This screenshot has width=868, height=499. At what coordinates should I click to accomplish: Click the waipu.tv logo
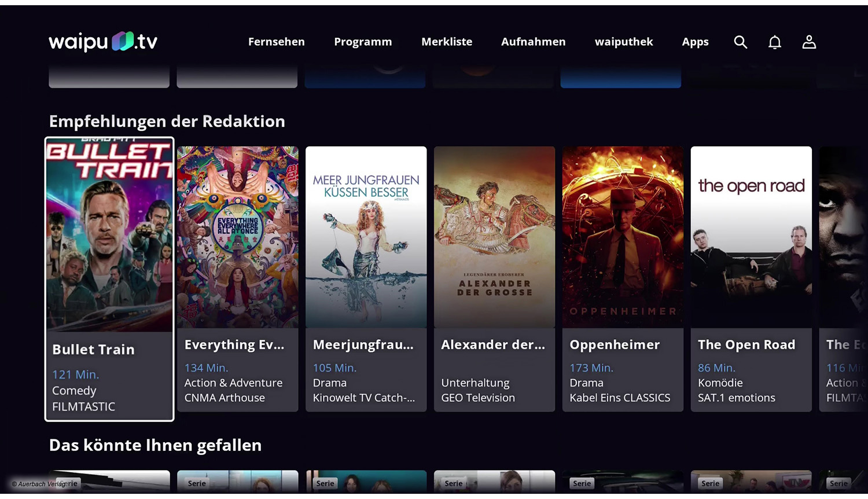(x=103, y=42)
